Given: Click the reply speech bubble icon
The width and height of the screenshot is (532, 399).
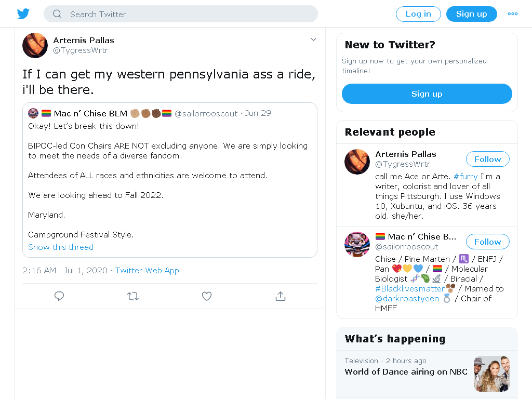Looking at the screenshot, I should [59, 296].
